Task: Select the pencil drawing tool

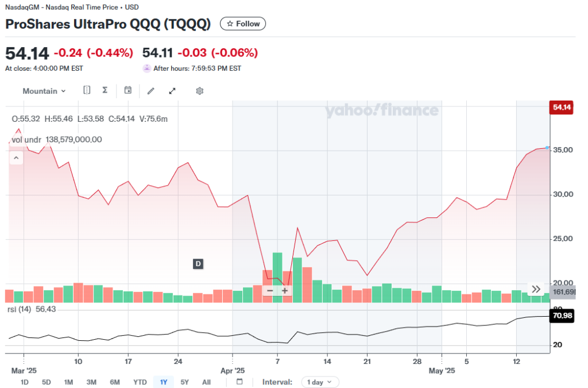Action: [151, 91]
